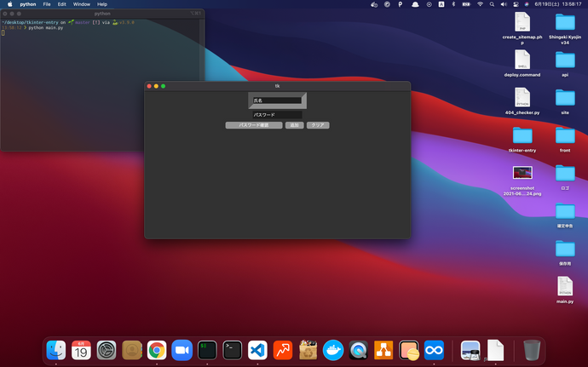Open the create_sitemap.php file on the desktop

pyautogui.click(x=522, y=22)
